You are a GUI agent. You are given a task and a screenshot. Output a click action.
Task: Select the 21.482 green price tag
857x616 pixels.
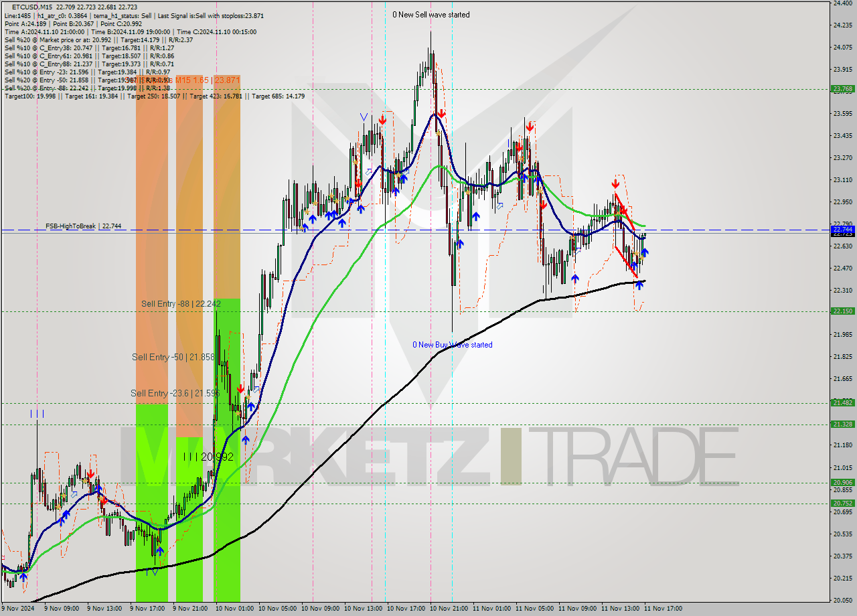[x=842, y=402]
